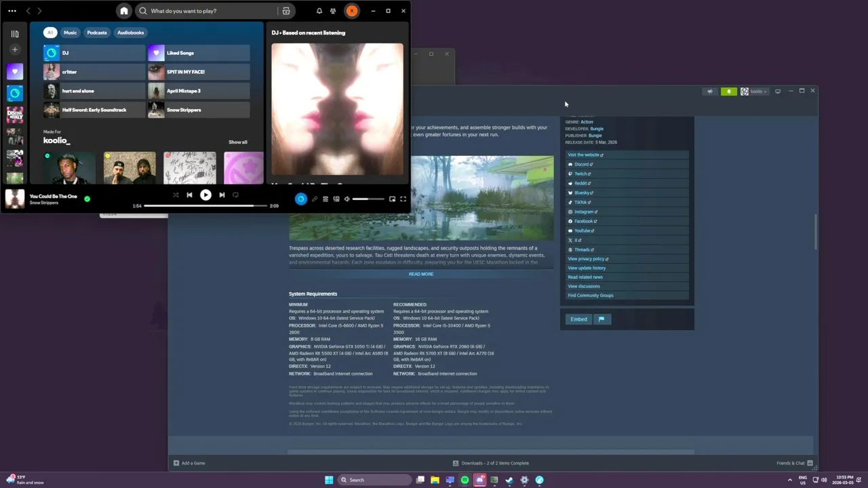This screenshot has width=868, height=488.
Task: Open Spotify miniplayer
Action: [x=392, y=199]
